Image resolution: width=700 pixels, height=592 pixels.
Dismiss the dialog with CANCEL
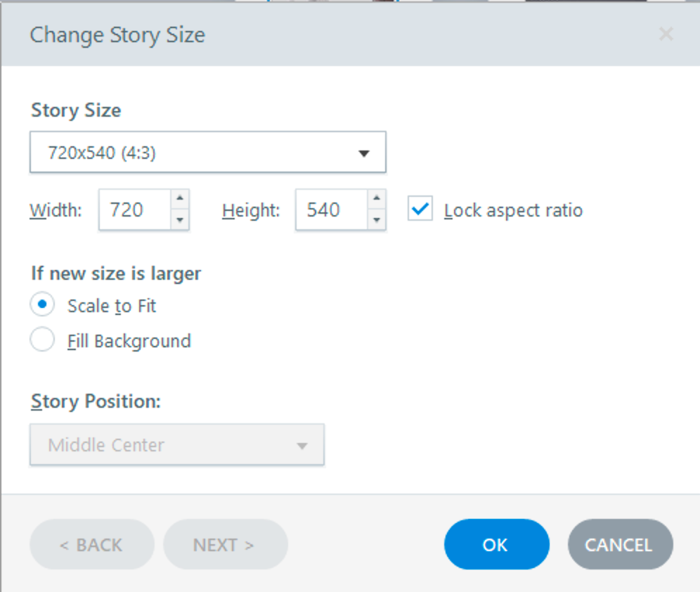(x=619, y=545)
